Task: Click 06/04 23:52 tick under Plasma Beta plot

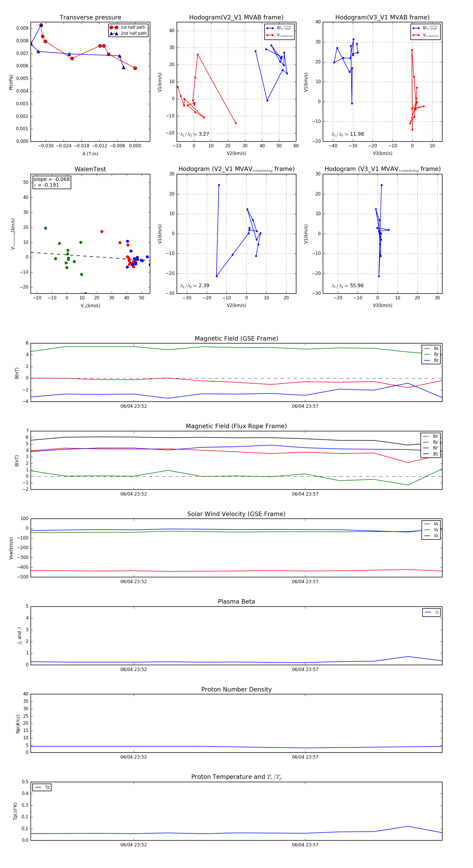Action: tap(133, 669)
